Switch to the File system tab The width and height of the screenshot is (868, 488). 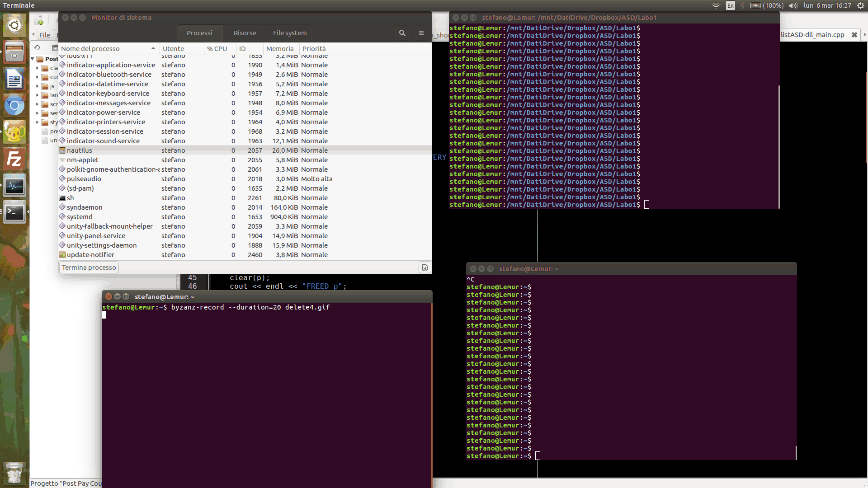(x=289, y=33)
